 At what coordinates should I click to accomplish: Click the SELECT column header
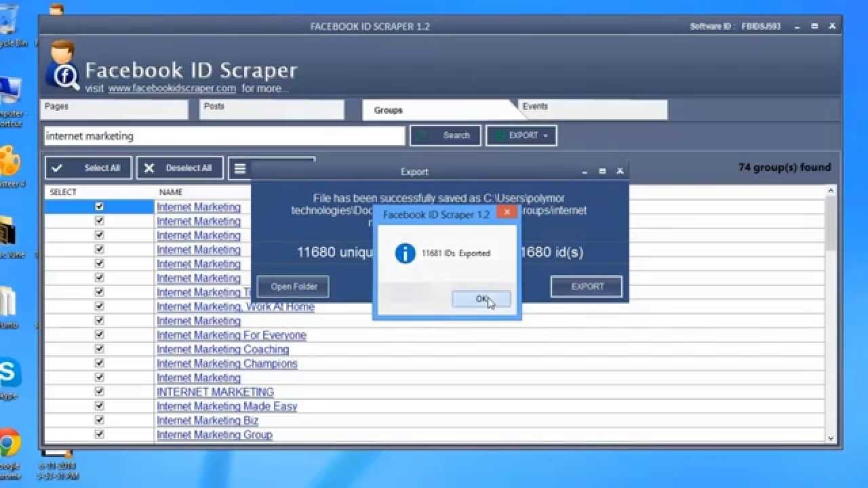pyautogui.click(x=63, y=192)
